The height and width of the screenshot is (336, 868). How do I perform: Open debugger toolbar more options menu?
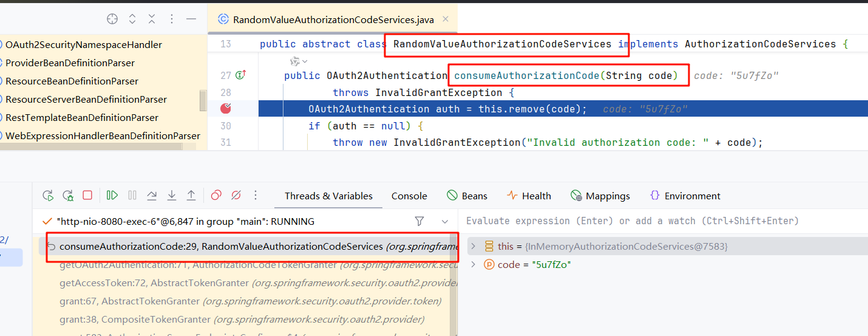256,196
